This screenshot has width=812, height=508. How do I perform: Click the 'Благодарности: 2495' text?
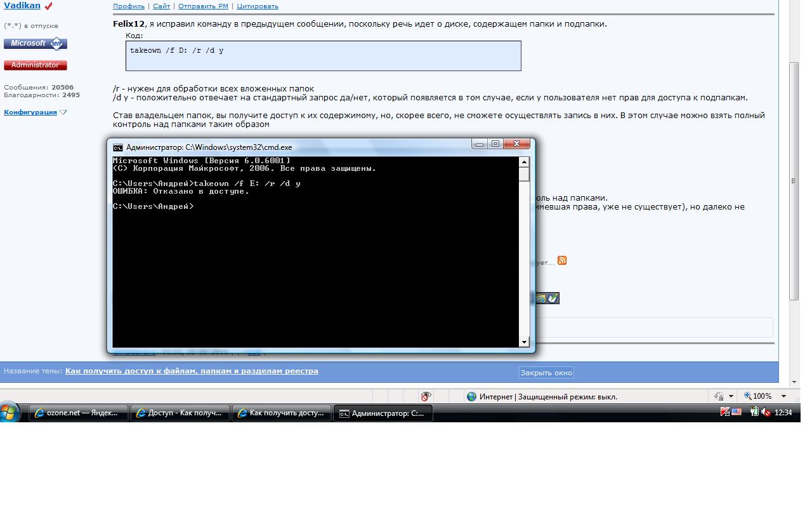[42, 95]
